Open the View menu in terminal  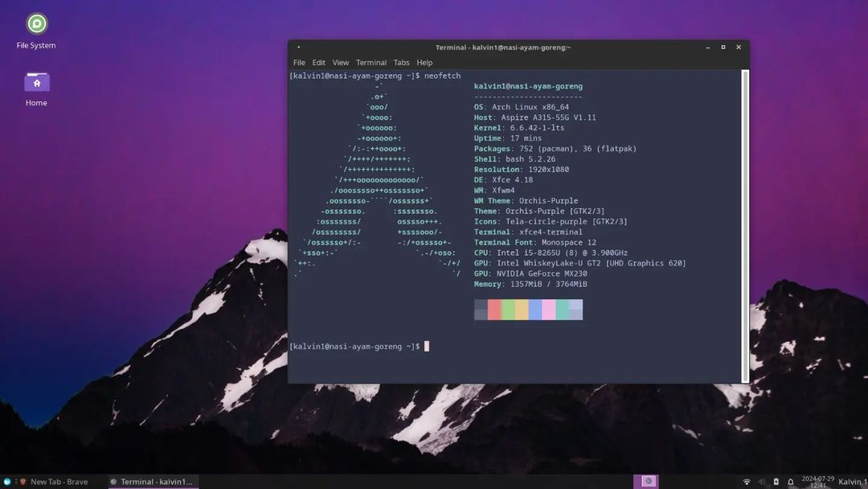[x=341, y=63]
